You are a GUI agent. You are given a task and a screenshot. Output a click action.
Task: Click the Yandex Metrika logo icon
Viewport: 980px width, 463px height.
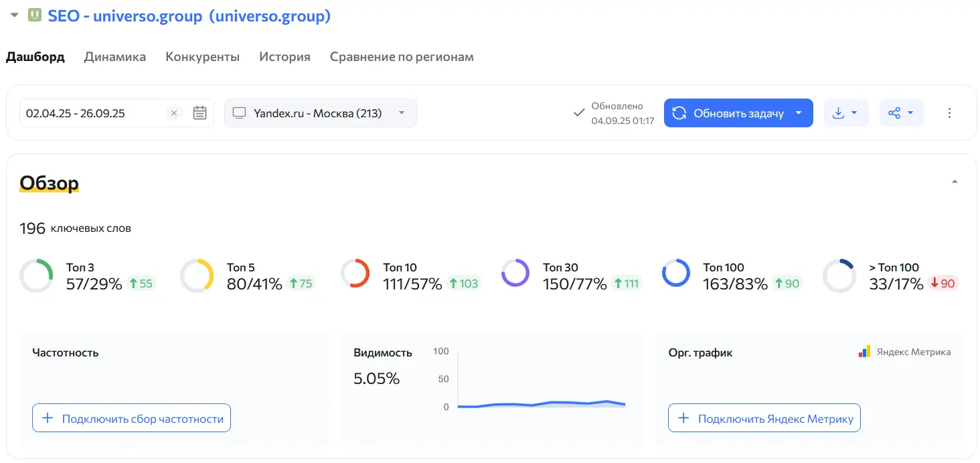864,352
